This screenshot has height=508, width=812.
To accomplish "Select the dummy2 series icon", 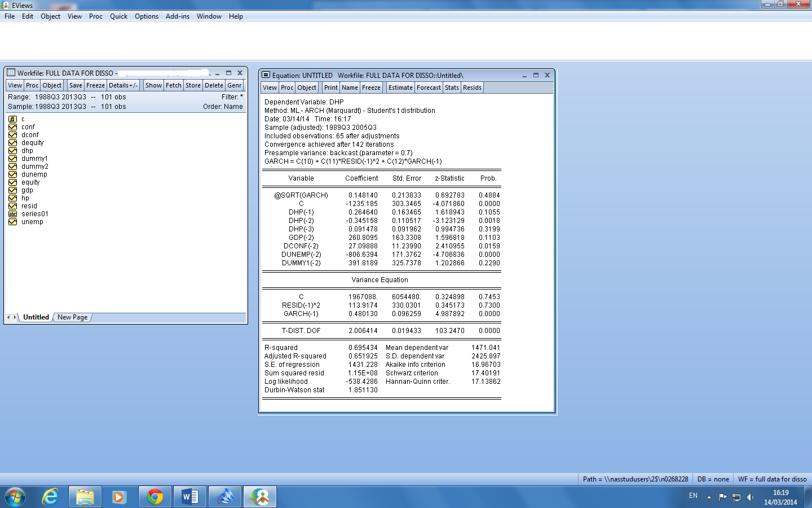I will [x=12, y=167].
